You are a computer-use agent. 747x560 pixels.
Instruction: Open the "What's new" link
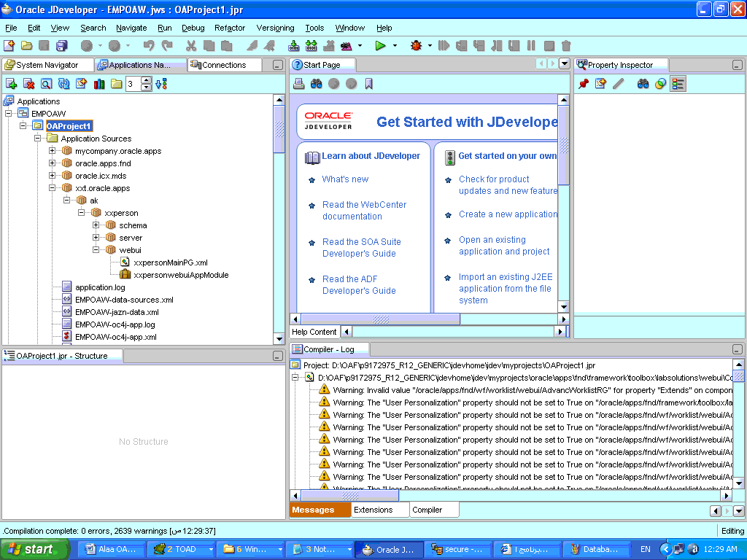345,179
